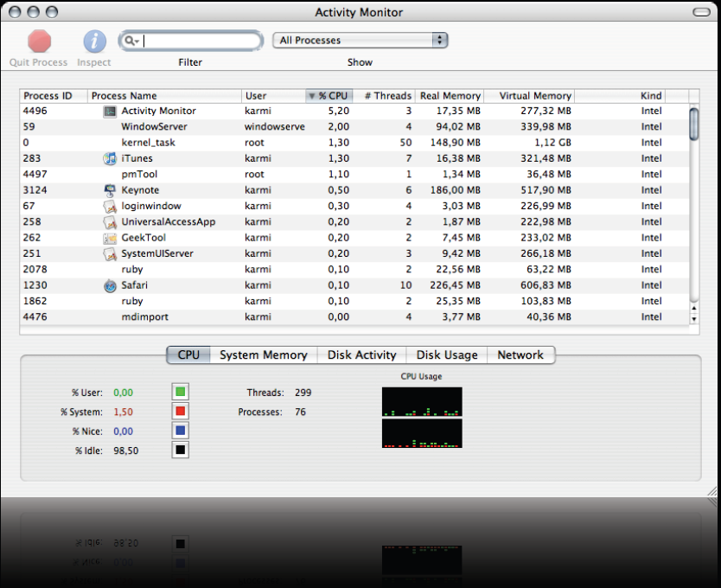Switch to the CPU tab
Image resolution: width=721 pixels, height=588 pixels.
coord(188,355)
